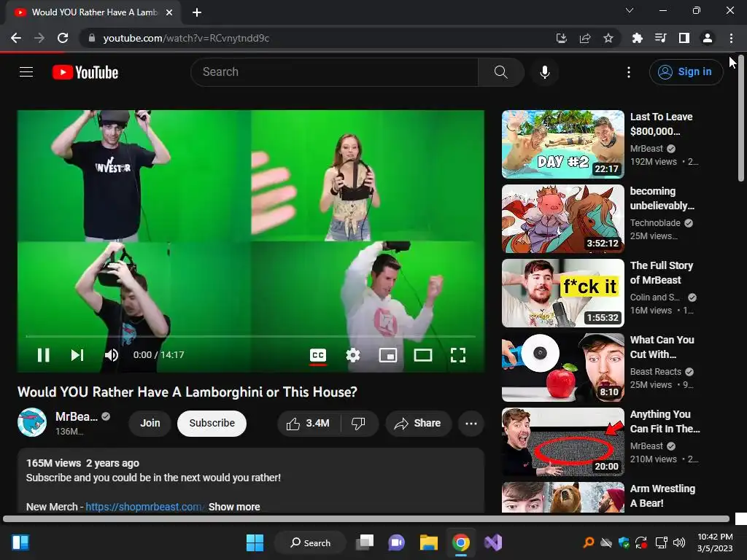
Task: Open tab search chevron
Action: coord(630,10)
